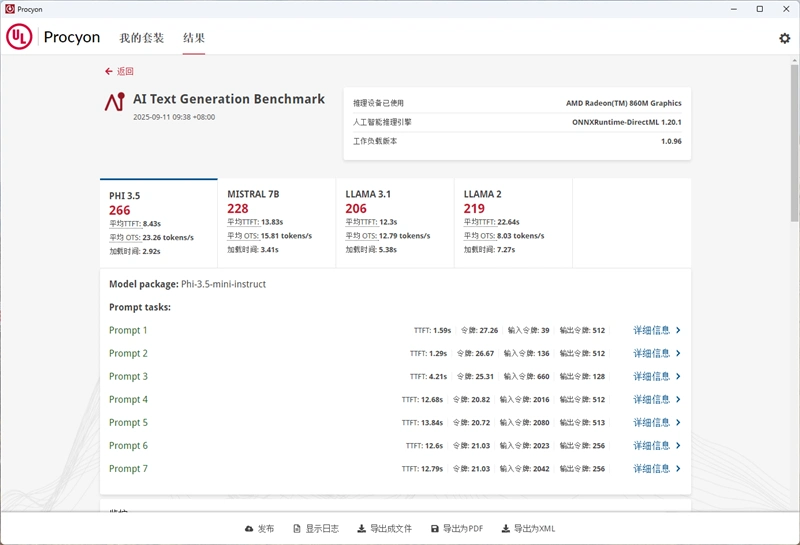This screenshot has height=545, width=800.
Task: Select the MISTRAL 7B results tab
Action: tap(277, 223)
